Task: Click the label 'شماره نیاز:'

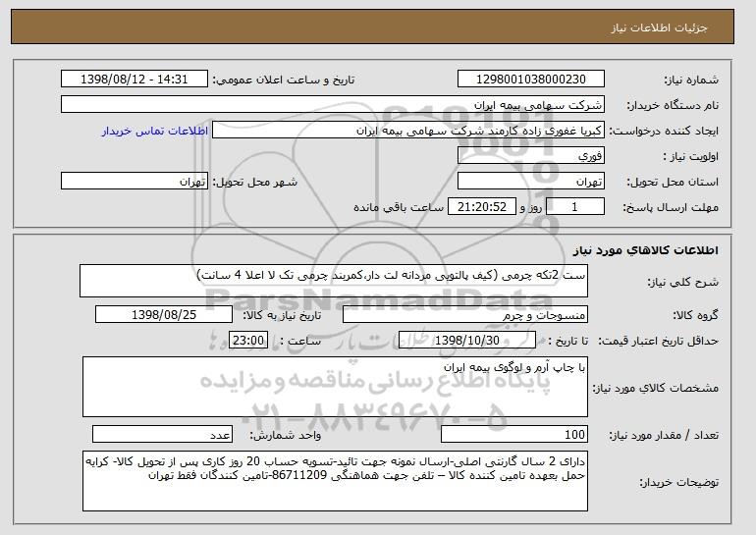Action: pyautogui.click(x=691, y=80)
